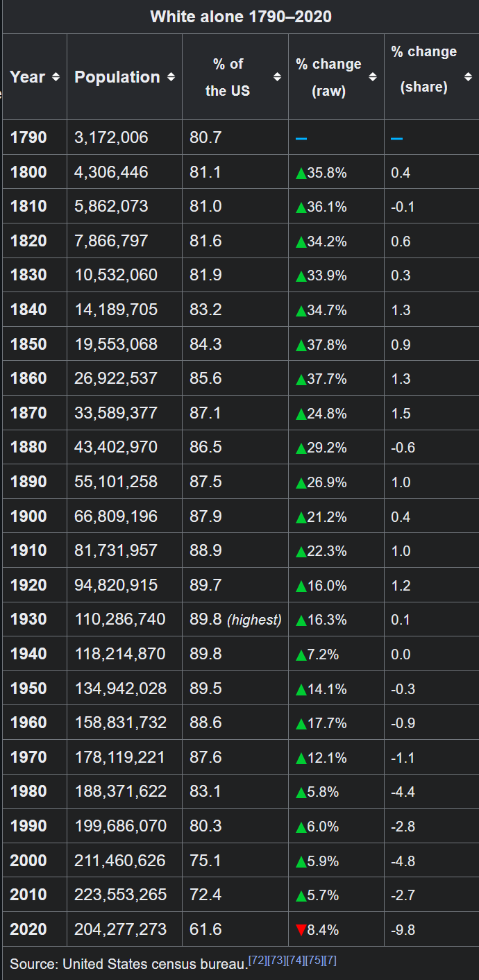
Task: Select population value 134,942,028
Action: click(x=121, y=688)
